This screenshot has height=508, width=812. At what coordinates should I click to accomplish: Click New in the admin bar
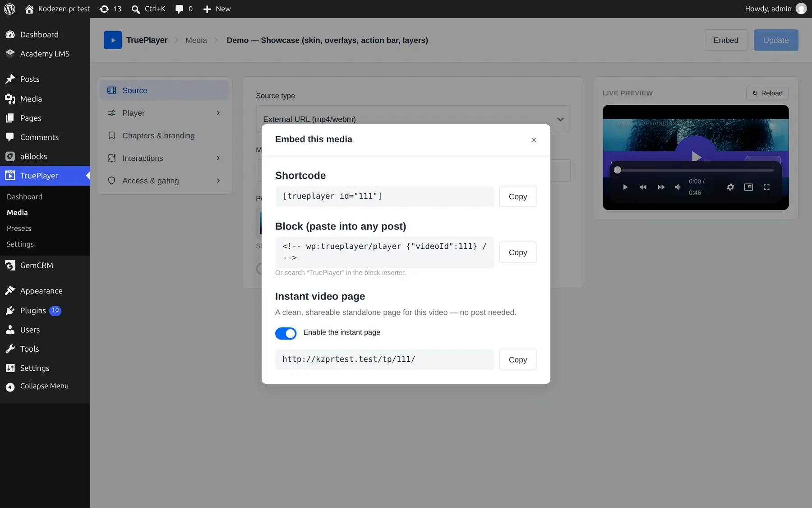coord(217,9)
